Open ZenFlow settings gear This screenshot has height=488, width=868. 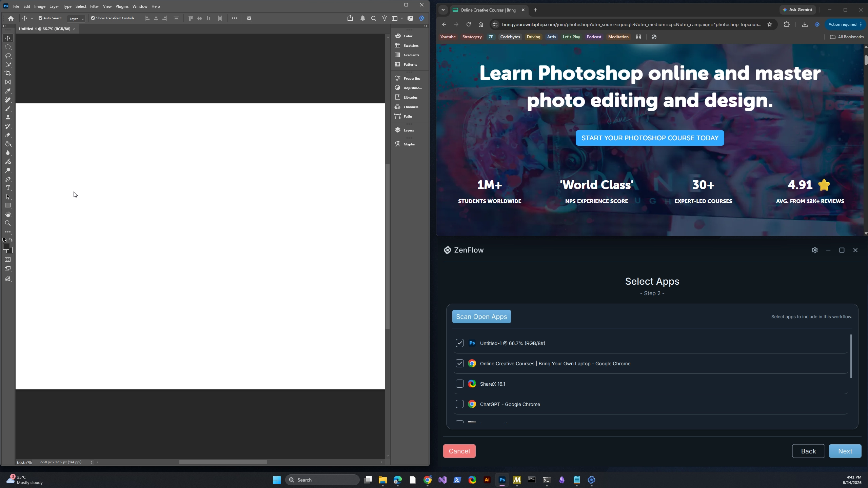click(x=815, y=250)
